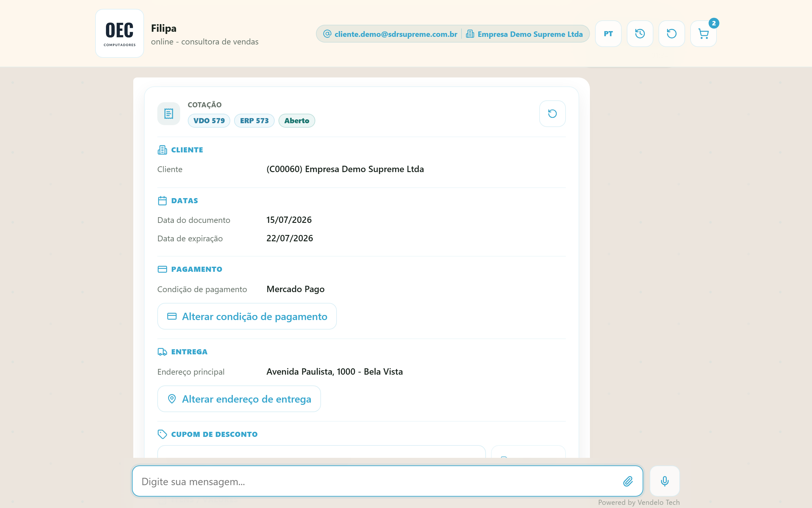Click the CUPOM DE DESCONTO heading

214,434
